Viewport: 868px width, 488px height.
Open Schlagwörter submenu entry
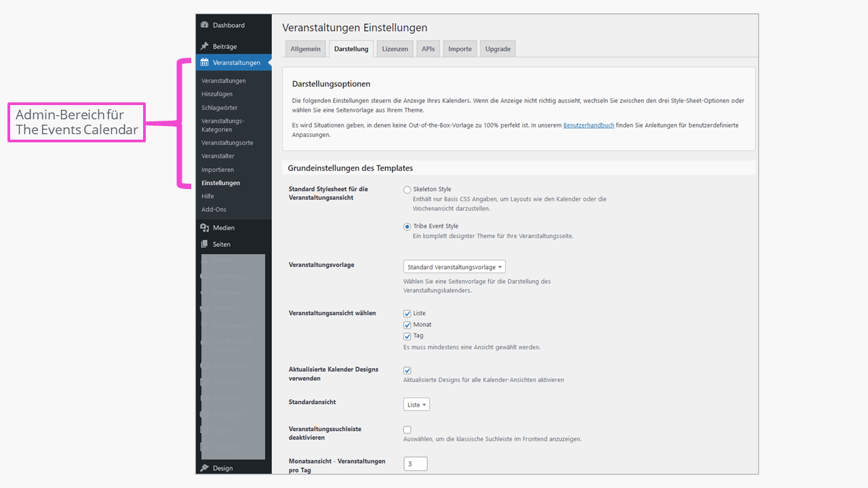tap(220, 108)
